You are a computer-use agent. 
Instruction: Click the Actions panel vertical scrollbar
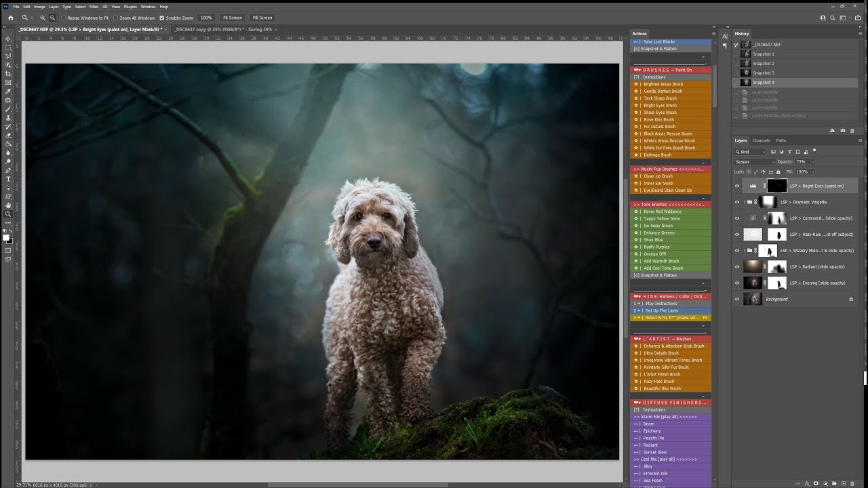pyautogui.click(x=714, y=85)
